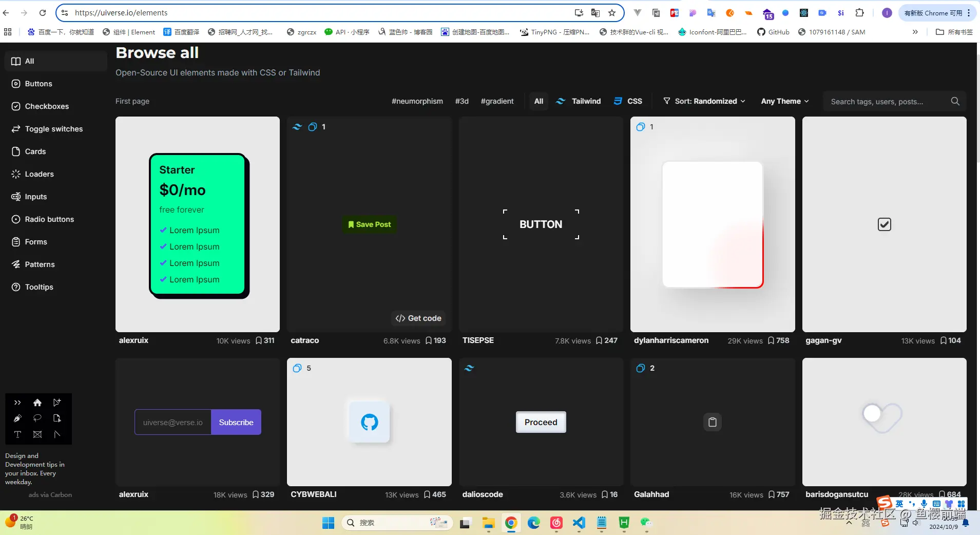Tick the checkbox in gagan-gv's card
The width and height of the screenshot is (980, 535).
[884, 224]
